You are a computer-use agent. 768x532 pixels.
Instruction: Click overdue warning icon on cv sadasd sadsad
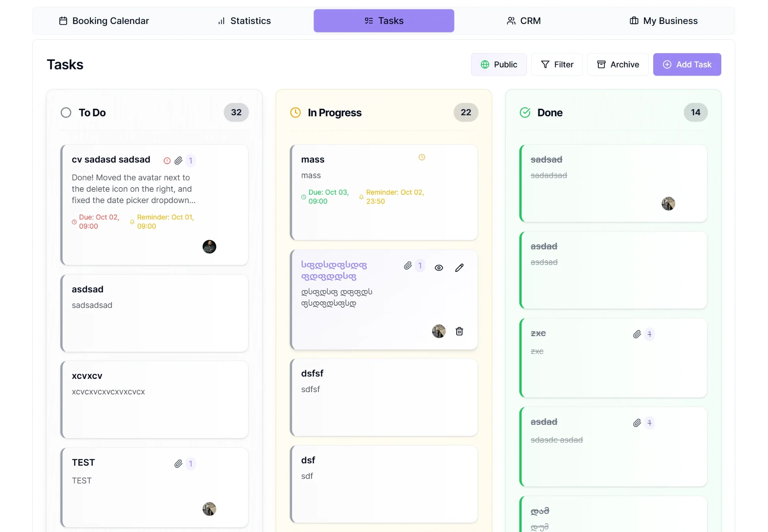(167, 161)
